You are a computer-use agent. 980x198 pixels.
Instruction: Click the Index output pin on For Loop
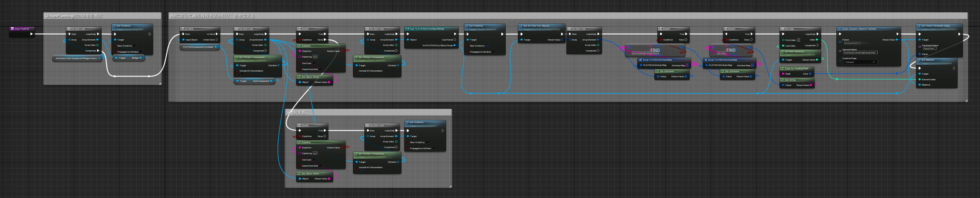[x=817, y=39]
